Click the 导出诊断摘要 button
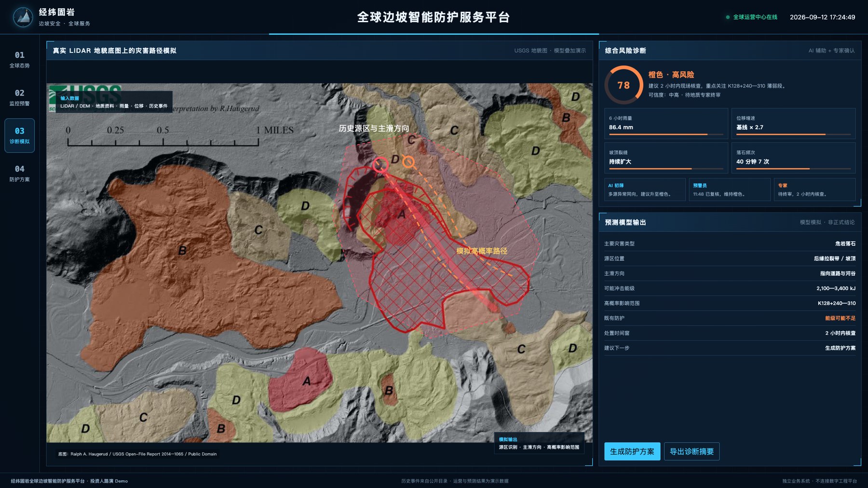Image resolution: width=868 pixels, height=488 pixels. (x=692, y=451)
